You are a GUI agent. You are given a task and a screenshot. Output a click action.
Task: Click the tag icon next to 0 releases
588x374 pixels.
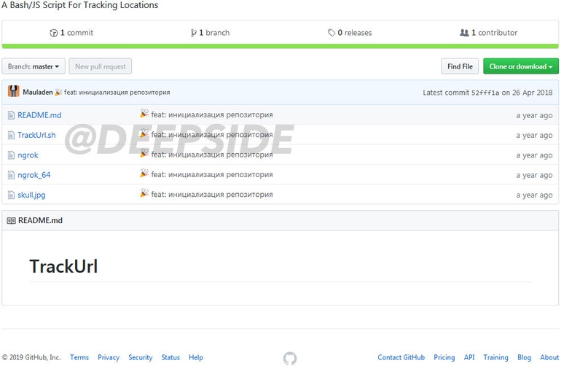(332, 33)
